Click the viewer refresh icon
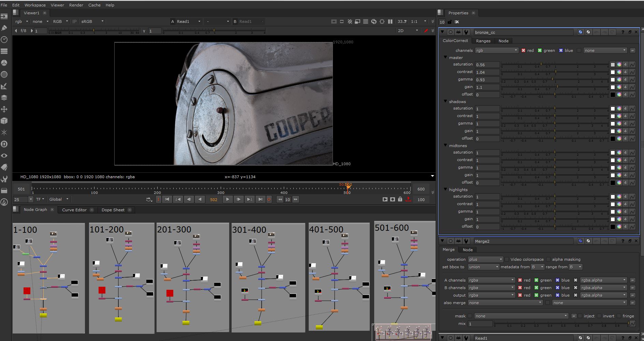Viewport: 644px width, 341px height. 374,22
